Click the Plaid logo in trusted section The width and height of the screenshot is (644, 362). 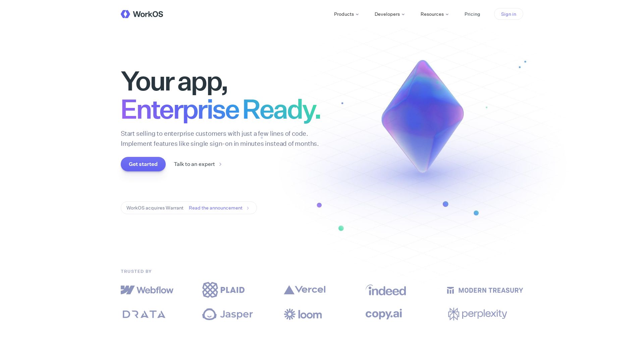[223, 290]
